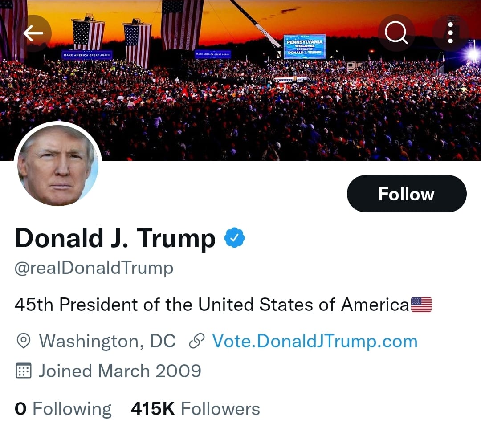Open the Vote.DonaldJTrump.com link
Image resolution: width=481 pixels, height=448 pixels.
point(315,342)
